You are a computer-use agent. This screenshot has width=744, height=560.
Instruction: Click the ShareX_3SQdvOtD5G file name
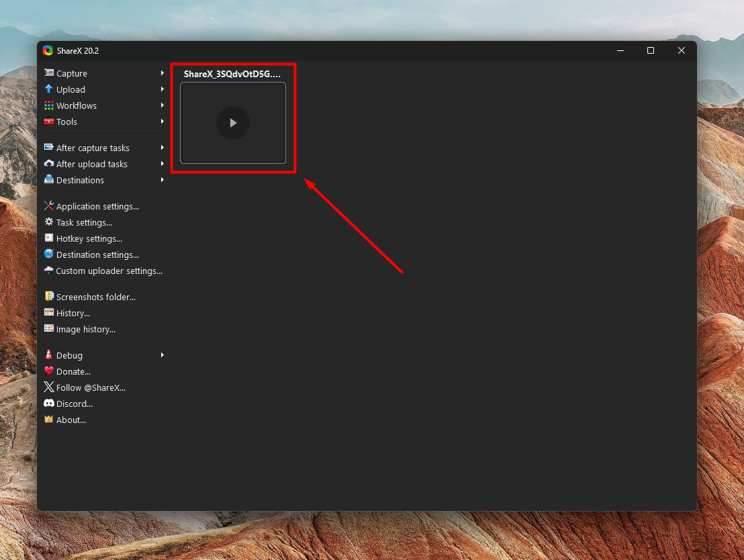[x=232, y=74]
